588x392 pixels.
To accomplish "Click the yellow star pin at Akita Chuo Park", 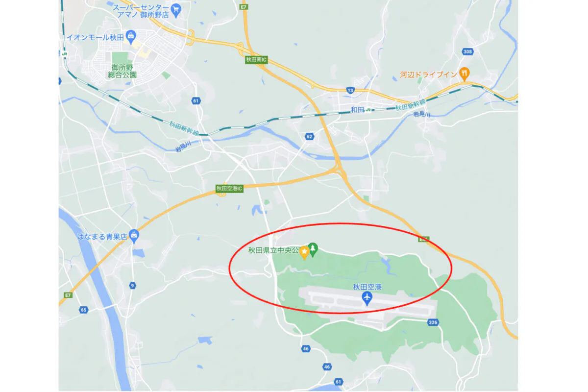I will tap(304, 252).
